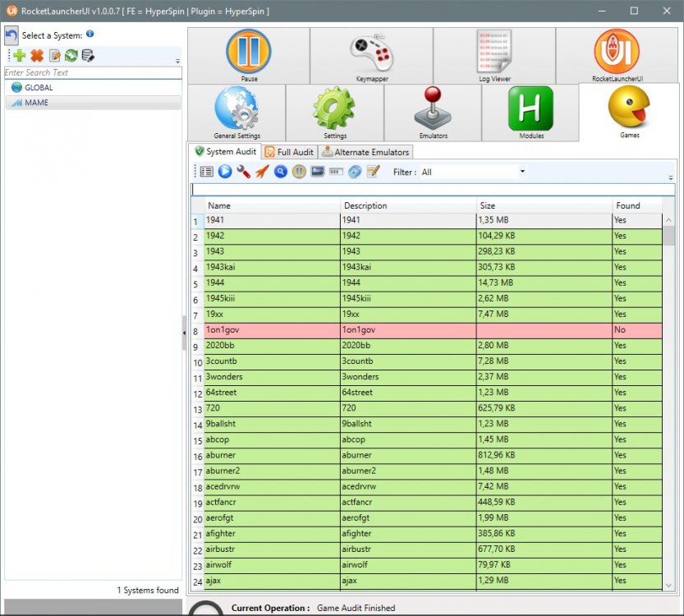Open the Filter dropdown set to All

point(473,172)
